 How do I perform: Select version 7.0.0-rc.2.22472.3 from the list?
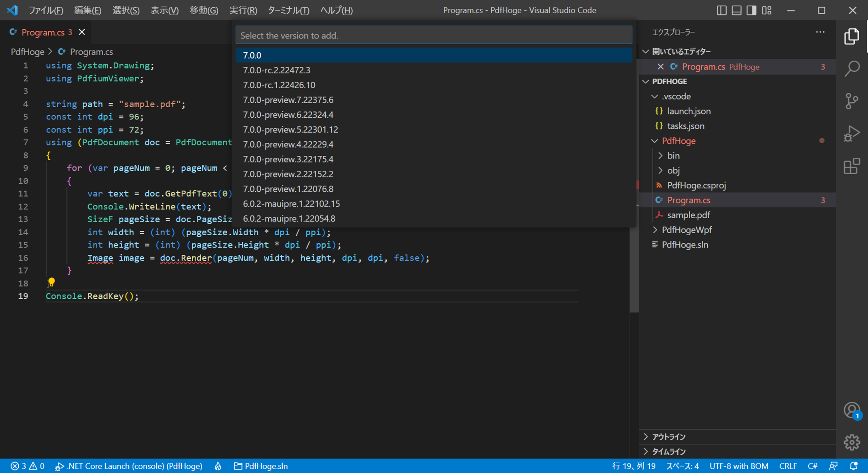[x=276, y=70]
